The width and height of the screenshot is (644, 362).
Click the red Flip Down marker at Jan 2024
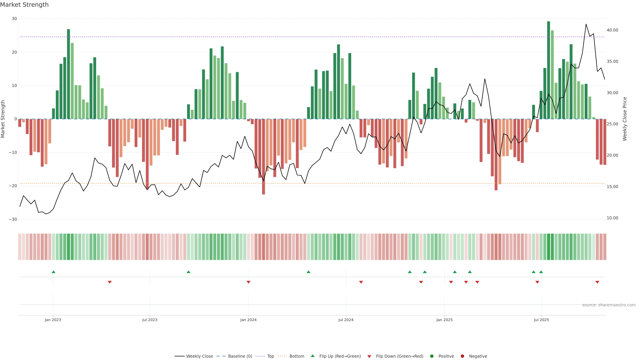(249, 282)
